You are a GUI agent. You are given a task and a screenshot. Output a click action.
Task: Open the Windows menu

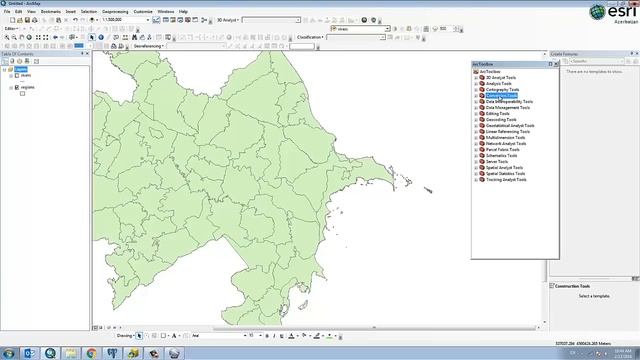tap(166, 11)
